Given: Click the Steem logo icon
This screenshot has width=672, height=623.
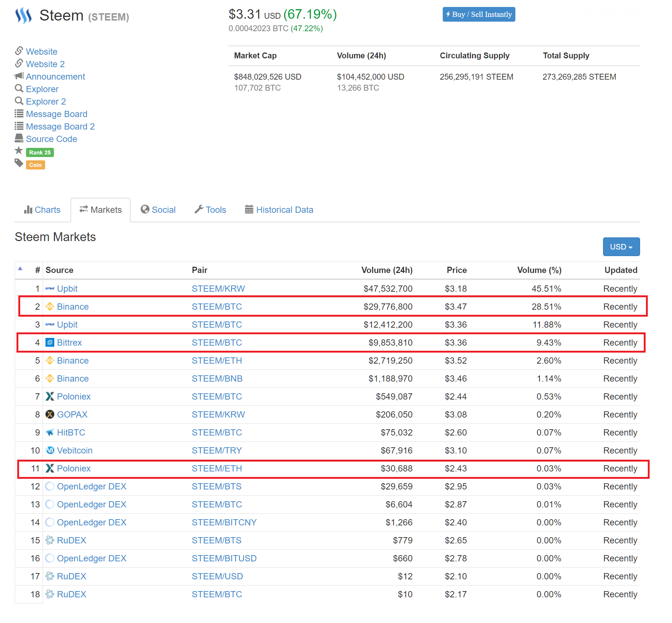Looking at the screenshot, I should 23,16.
